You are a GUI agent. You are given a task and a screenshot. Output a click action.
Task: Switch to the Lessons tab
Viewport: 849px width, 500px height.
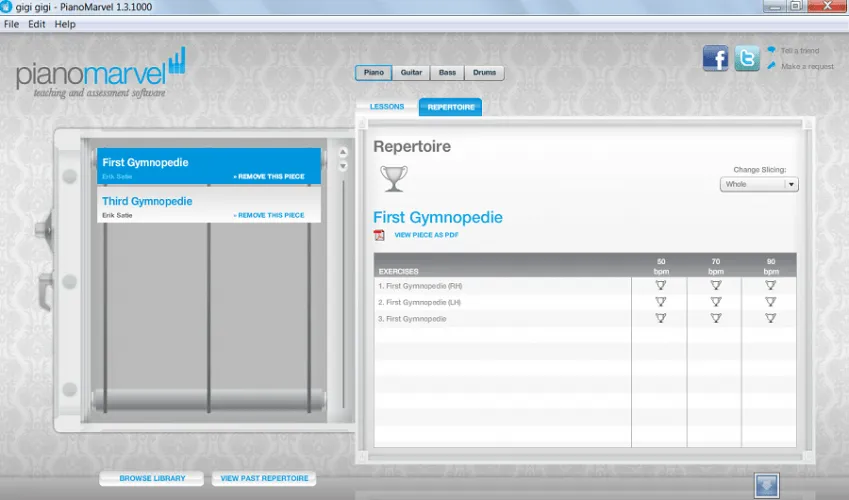coord(387,107)
